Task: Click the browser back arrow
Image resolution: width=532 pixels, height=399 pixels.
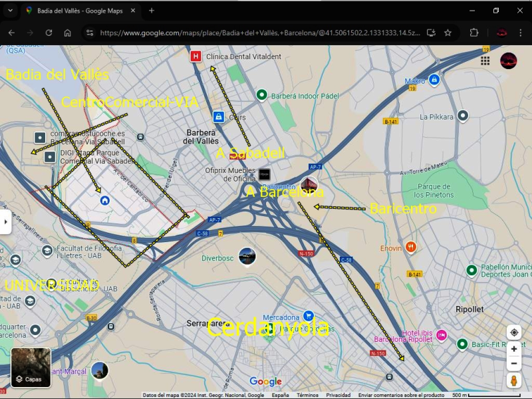Action: pyautogui.click(x=11, y=33)
